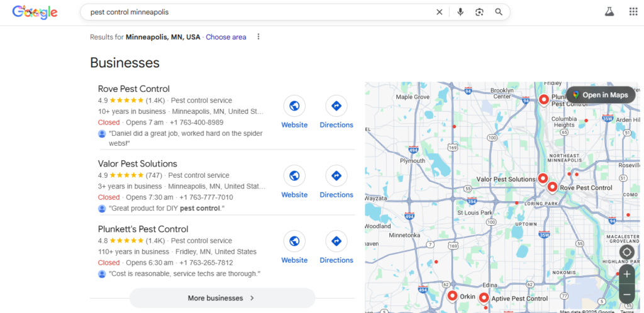Click the Rove review about spider webs
This screenshot has height=313, width=644.
pos(186,138)
